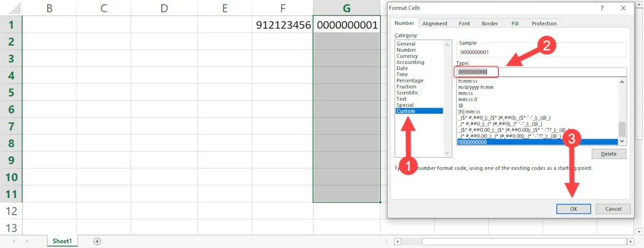Choose the Text category in list
The image size is (644, 248).
(401, 99)
